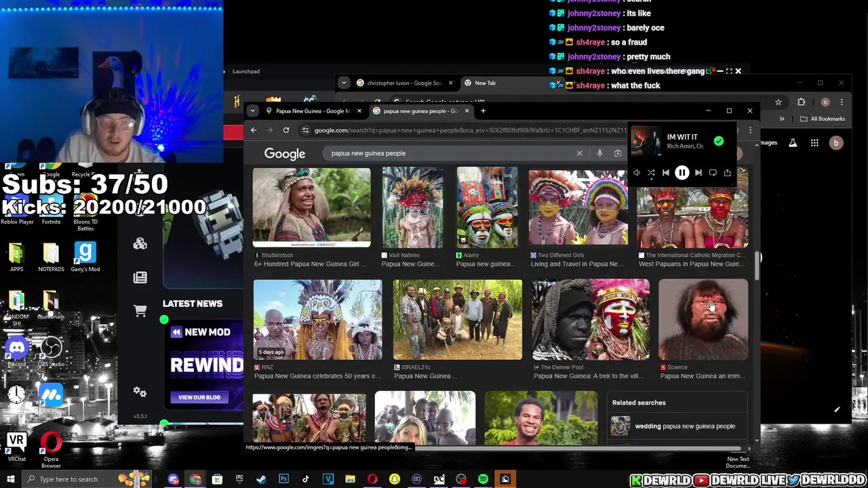This screenshot has width=868, height=488.
Task: Expand hidden bookmarks chevron
Action: [782, 119]
